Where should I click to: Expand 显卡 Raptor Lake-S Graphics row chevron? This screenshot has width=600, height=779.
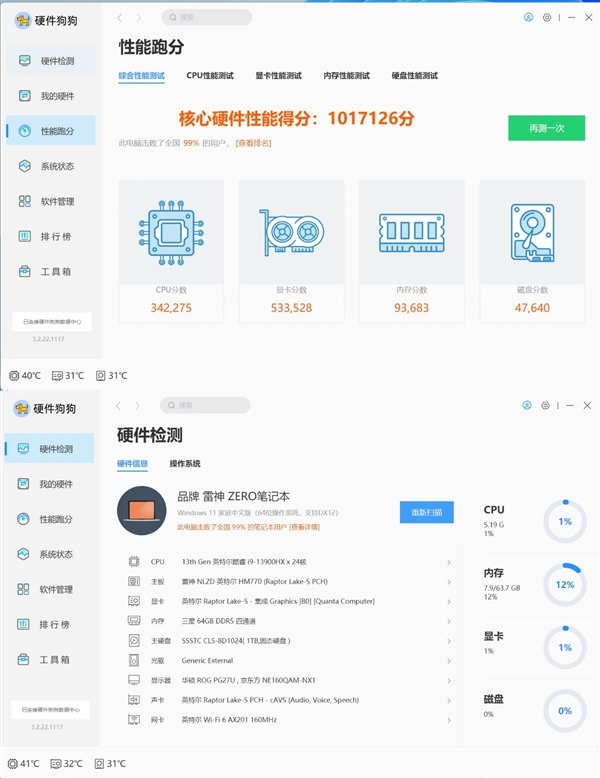click(449, 602)
